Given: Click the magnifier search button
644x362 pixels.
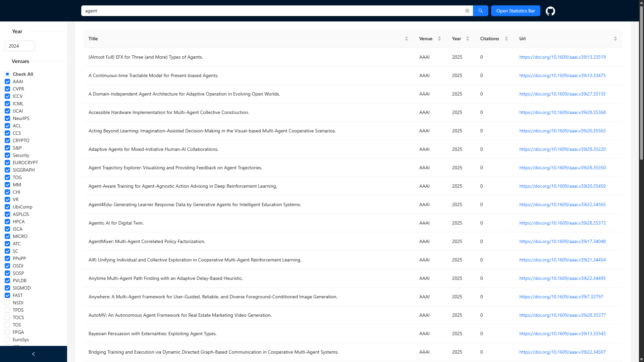Looking at the screenshot, I should tap(480, 11).
